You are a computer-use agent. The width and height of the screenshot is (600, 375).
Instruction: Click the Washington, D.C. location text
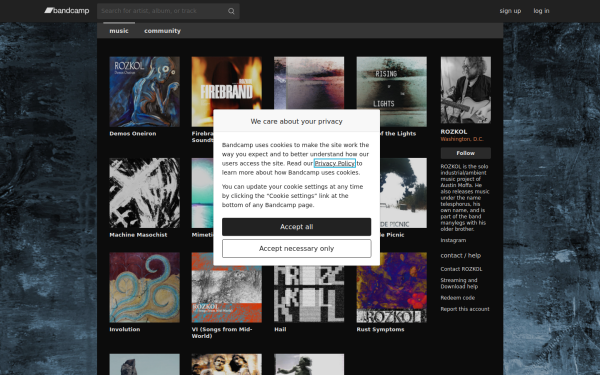pos(462,139)
